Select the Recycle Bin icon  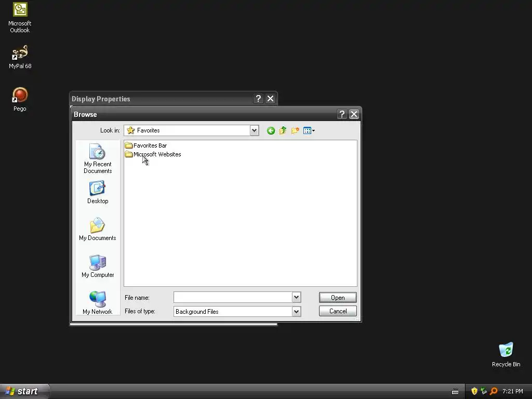pos(506,354)
